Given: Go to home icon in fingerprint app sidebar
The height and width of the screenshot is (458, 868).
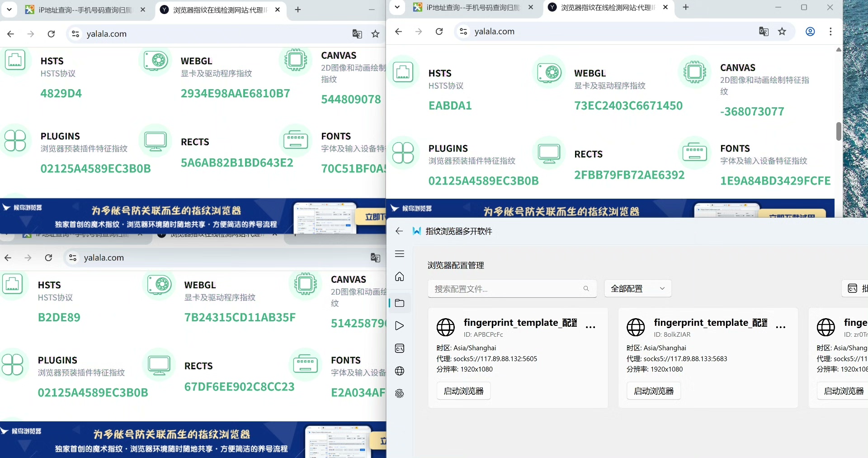Looking at the screenshot, I should click(x=399, y=277).
